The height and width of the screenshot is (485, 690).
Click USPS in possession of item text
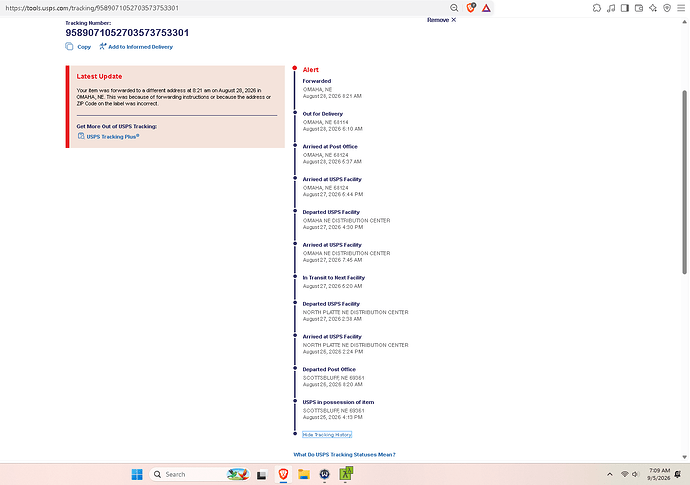click(338, 402)
